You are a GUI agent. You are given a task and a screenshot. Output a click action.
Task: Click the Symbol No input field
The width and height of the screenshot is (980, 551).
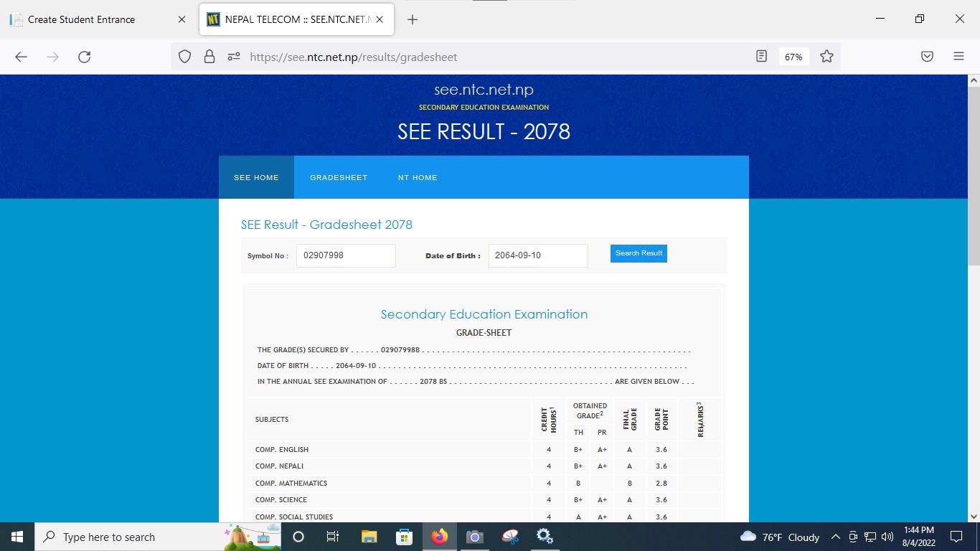pos(346,255)
